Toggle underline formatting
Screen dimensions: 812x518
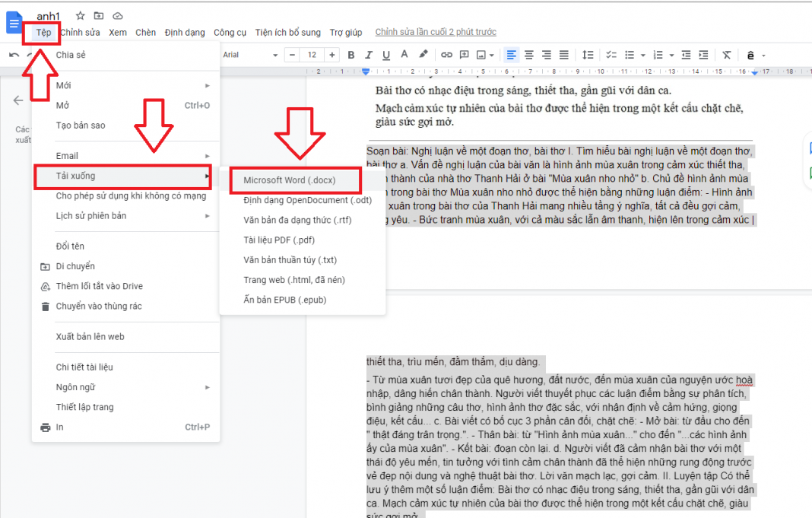pyautogui.click(x=386, y=55)
